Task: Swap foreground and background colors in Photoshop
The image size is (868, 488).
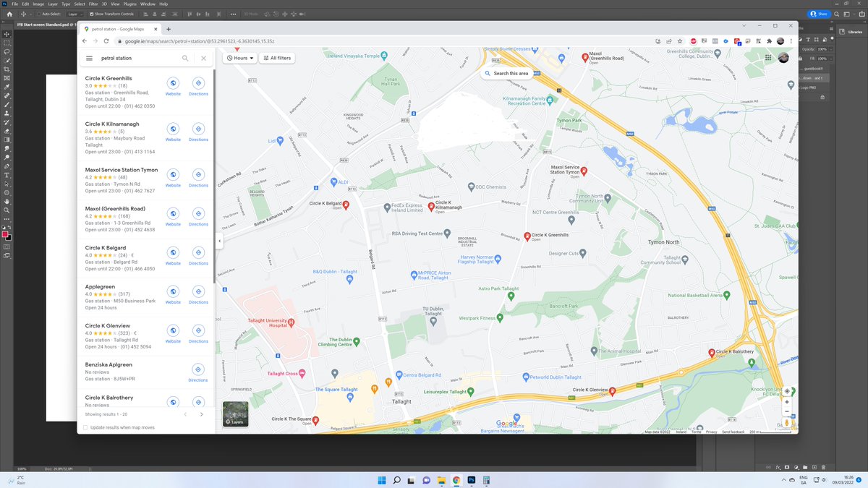Action: point(11,228)
